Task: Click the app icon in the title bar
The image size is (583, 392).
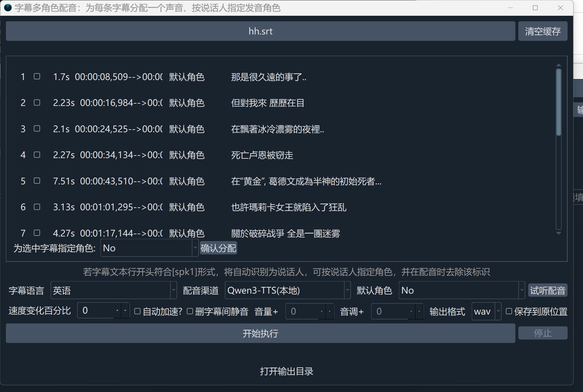Action: [x=8, y=8]
